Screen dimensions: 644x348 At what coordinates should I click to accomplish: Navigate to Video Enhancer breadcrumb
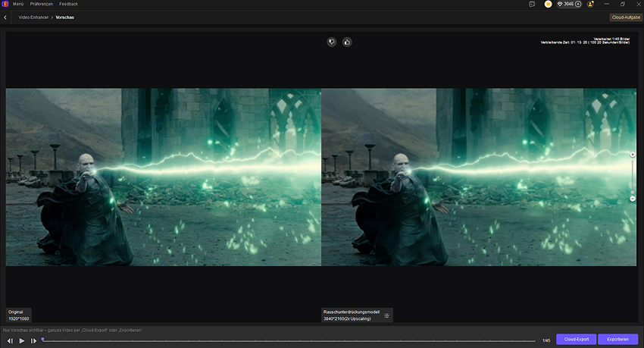[33, 17]
